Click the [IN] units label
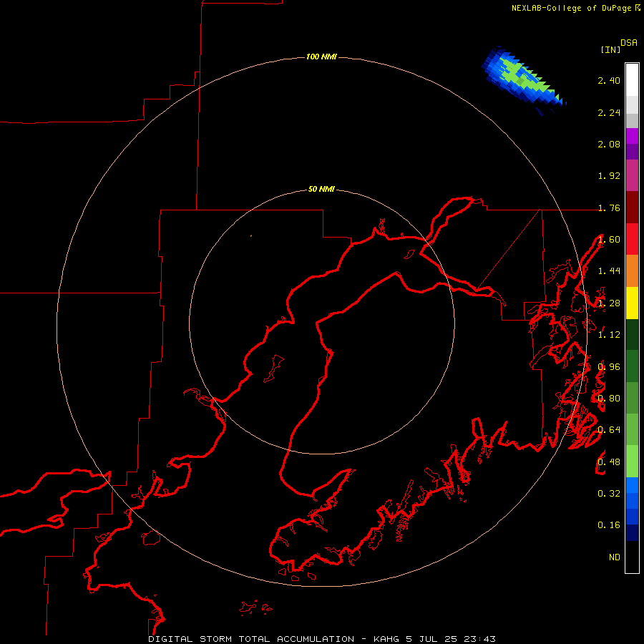644x644 pixels. pos(610,49)
